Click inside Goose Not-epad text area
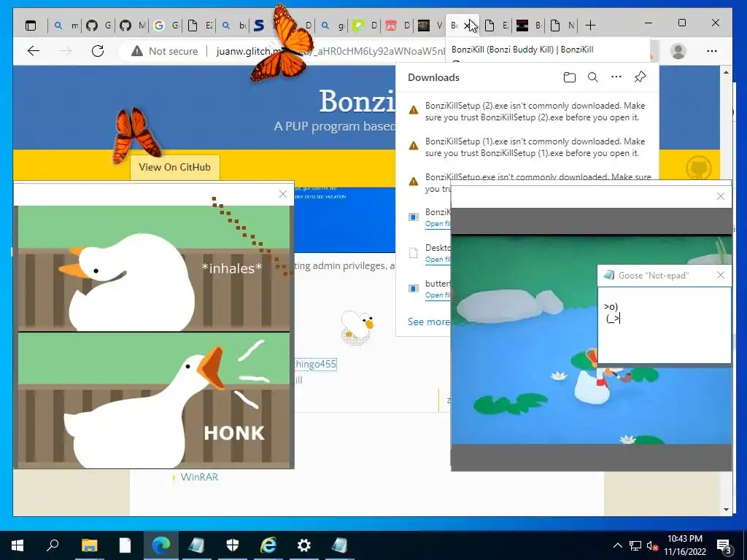The image size is (747, 560). pos(664,324)
